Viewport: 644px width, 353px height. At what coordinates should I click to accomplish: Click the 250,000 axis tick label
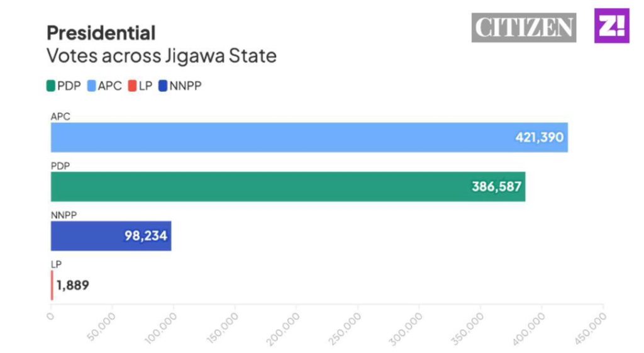tap(345, 328)
